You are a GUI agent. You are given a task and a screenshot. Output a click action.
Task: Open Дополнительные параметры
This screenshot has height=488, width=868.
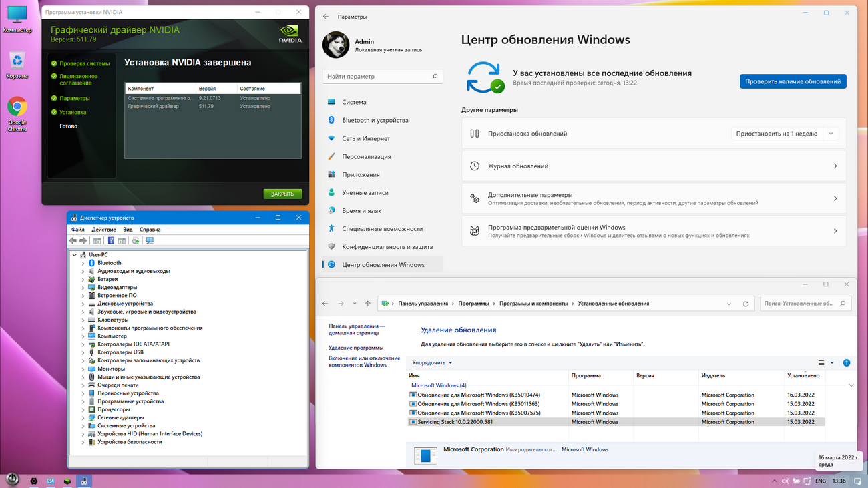pyautogui.click(x=654, y=199)
